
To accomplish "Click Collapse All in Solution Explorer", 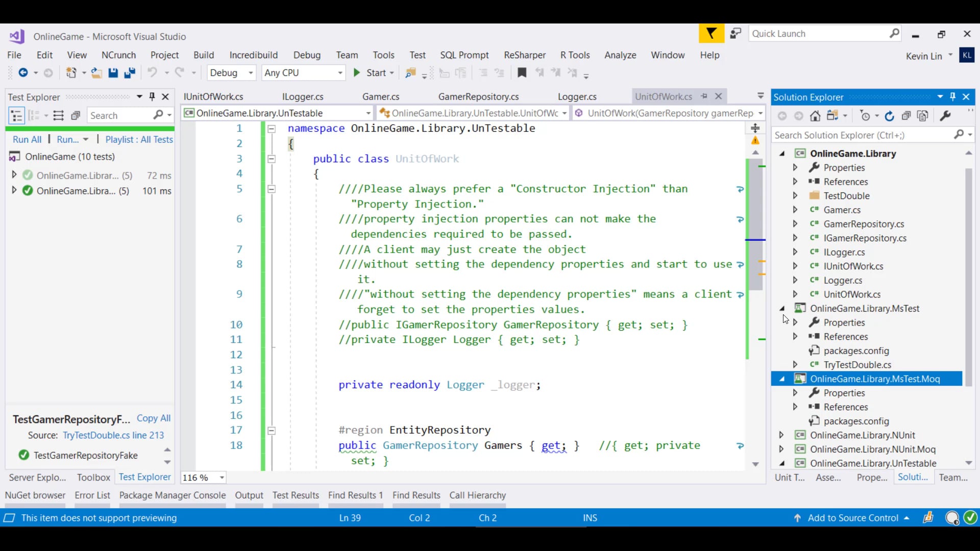I will (x=906, y=116).
